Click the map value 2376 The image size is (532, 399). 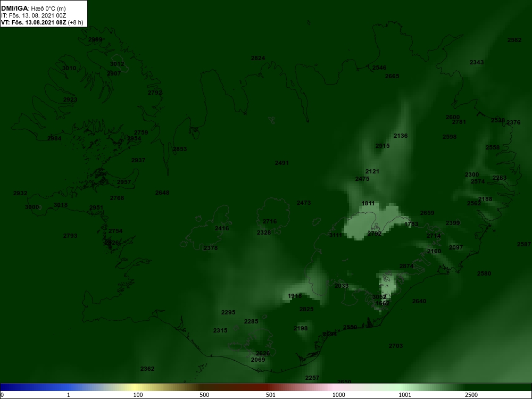pyautogui.click(x=513, y=122)
